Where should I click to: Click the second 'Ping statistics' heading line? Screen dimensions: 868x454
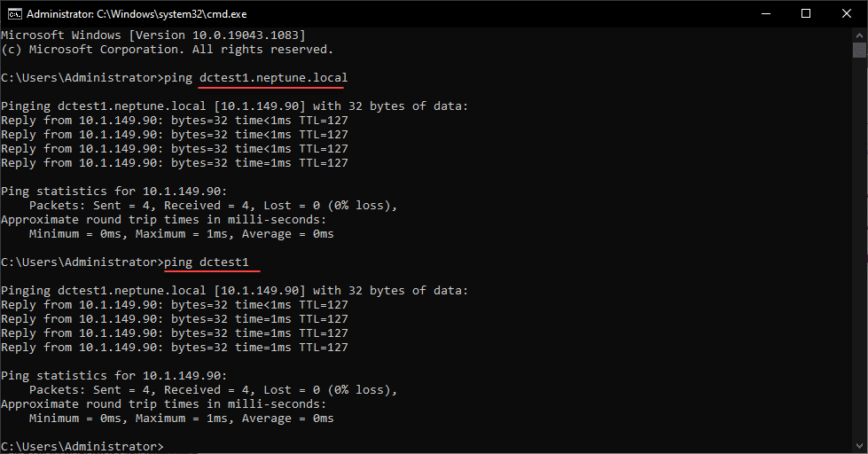(x=113, y=376)
